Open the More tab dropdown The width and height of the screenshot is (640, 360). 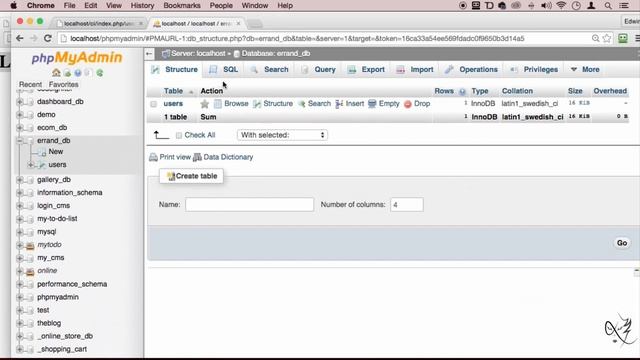point(585,69)
